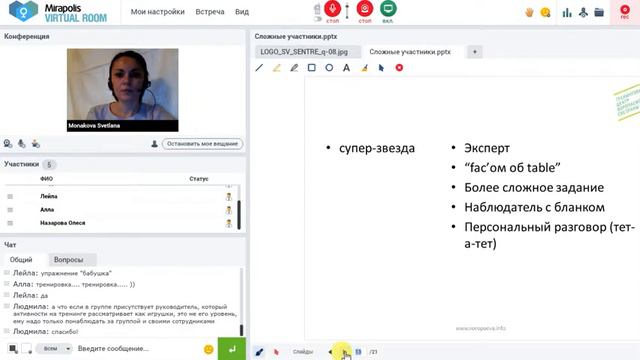Select the pencil drawing tool
Screen dimensions: 640x360
point(294,68)
